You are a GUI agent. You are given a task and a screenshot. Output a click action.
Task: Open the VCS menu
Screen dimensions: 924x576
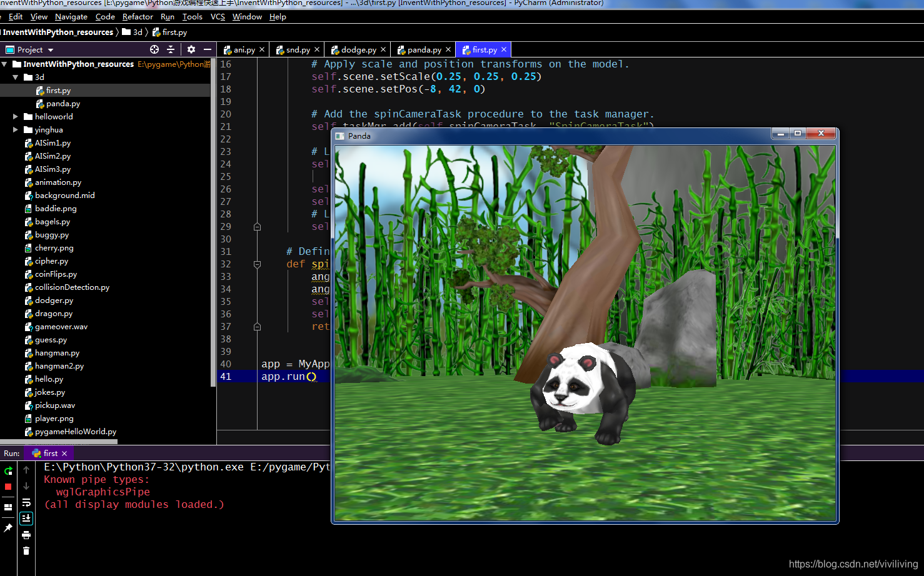(217, 17)
